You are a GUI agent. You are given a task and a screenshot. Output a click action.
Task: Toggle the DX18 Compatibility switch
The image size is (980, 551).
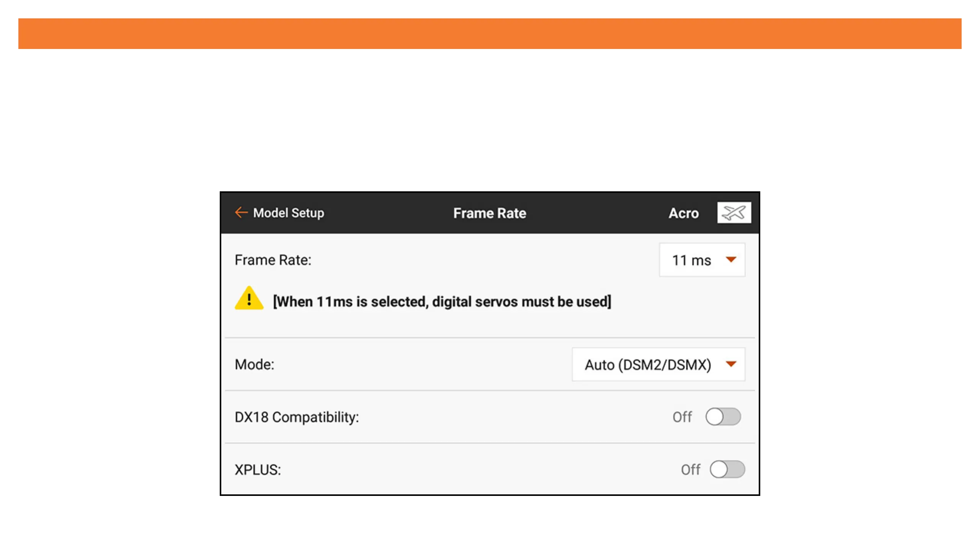coord(723,417)
